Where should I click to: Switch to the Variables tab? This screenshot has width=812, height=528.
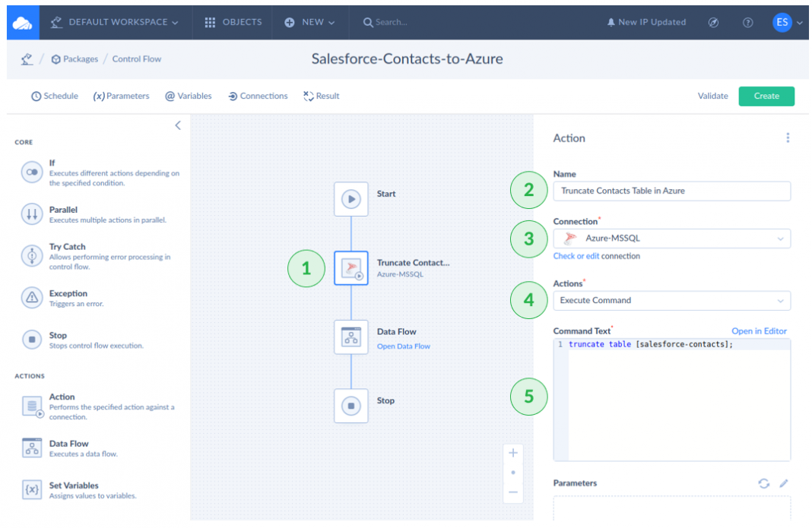189,96
